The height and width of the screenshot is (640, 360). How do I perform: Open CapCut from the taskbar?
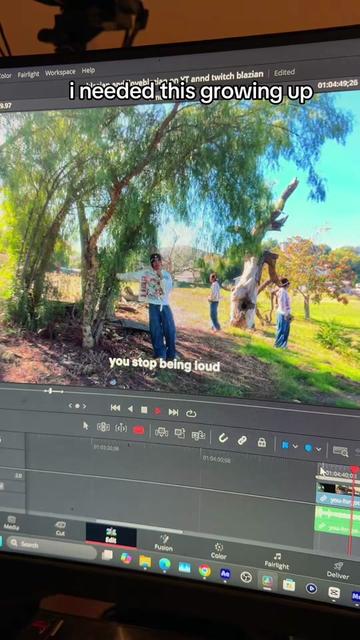pos(334,592)
